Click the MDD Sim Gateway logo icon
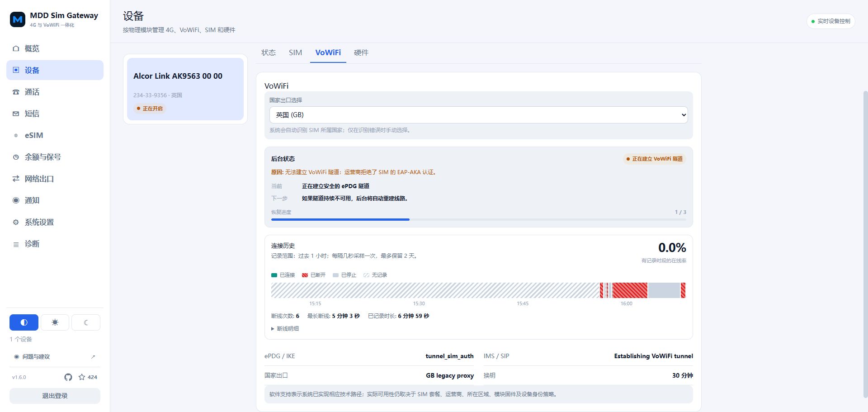868x412 pixels. [x=18, y=19]
